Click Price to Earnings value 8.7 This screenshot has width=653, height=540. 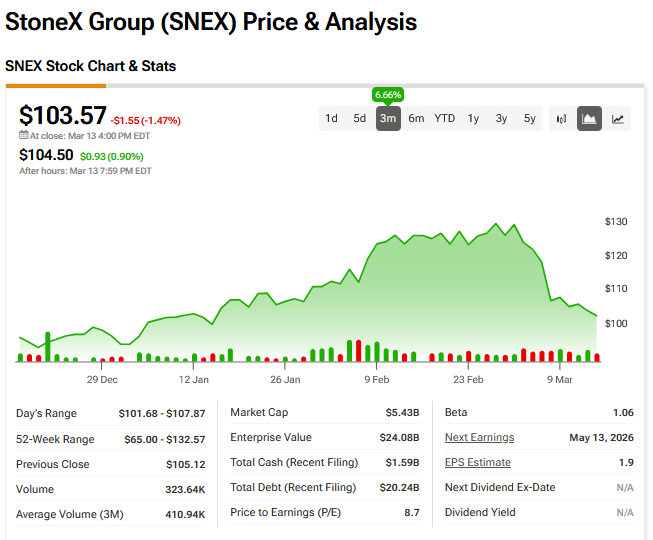coord(411,513)
